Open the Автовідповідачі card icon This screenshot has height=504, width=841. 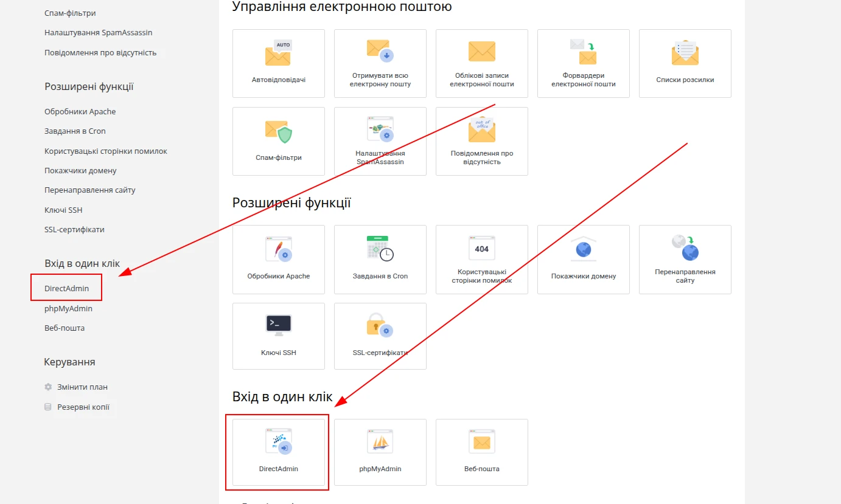[x=278, y=53]
